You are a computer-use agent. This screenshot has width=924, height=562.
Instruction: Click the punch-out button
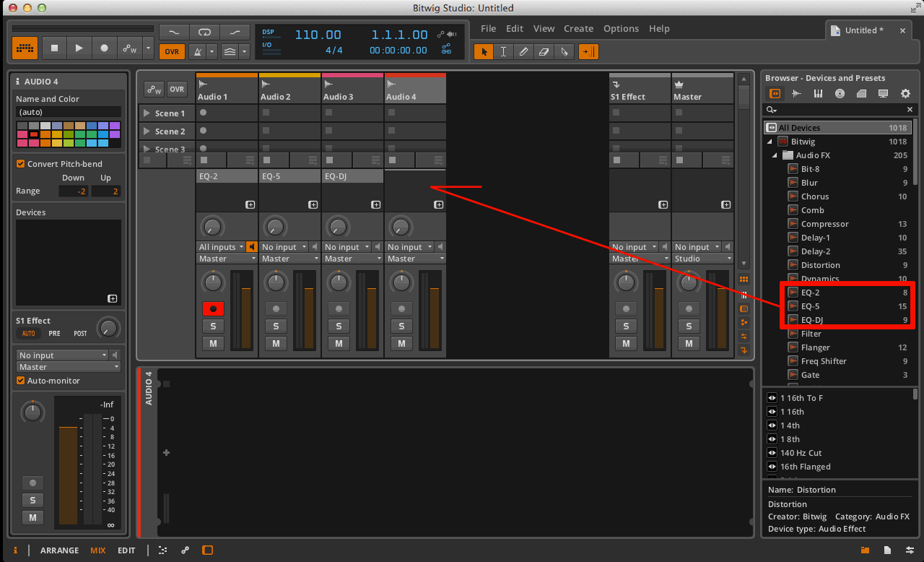(235, 32)
